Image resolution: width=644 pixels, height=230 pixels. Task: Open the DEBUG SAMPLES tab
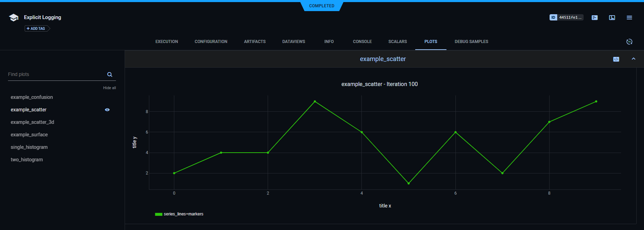tap(471, 42)
